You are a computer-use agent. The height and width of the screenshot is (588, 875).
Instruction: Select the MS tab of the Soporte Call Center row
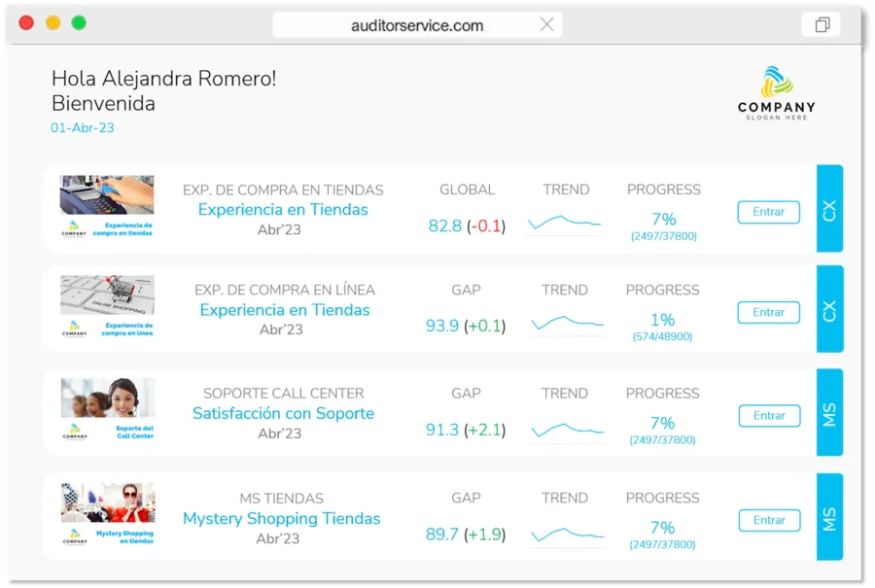[829, 413]
